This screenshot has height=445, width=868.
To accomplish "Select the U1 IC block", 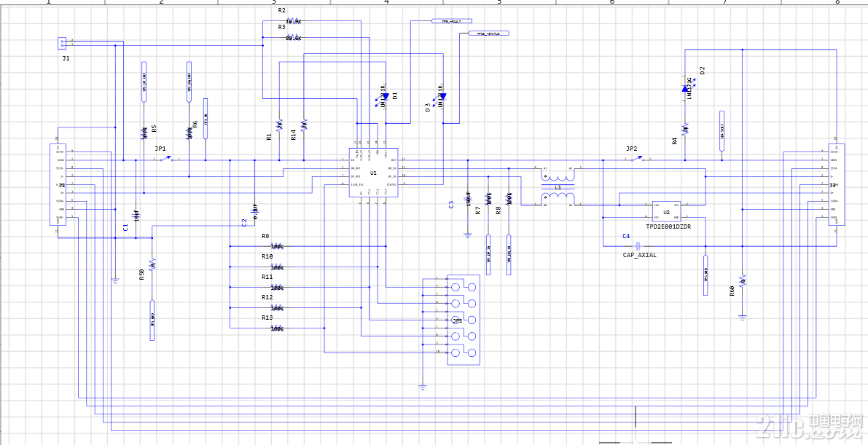I will point(373,173).
